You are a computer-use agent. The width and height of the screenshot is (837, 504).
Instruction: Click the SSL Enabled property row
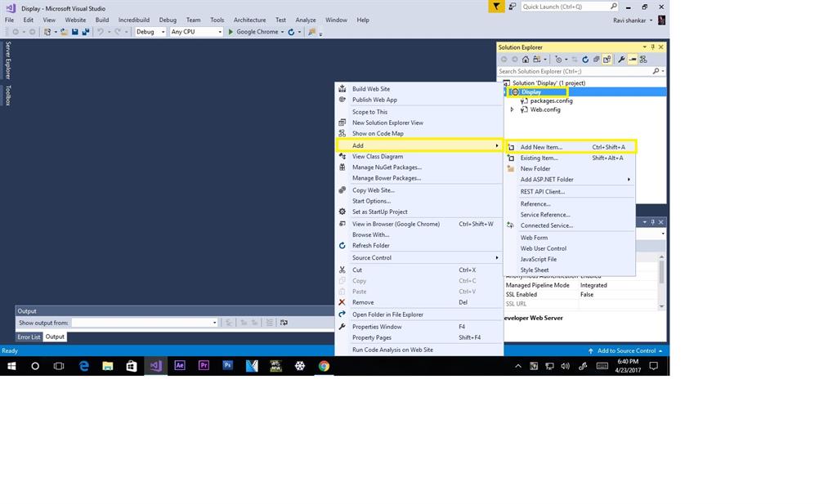(581, 294)
